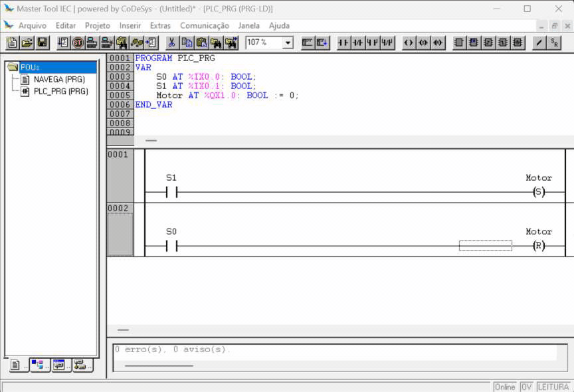This screenshot has width=574, height=392.
Task: Click the Motor set coil (S)
Action: [x=539, y=192]
